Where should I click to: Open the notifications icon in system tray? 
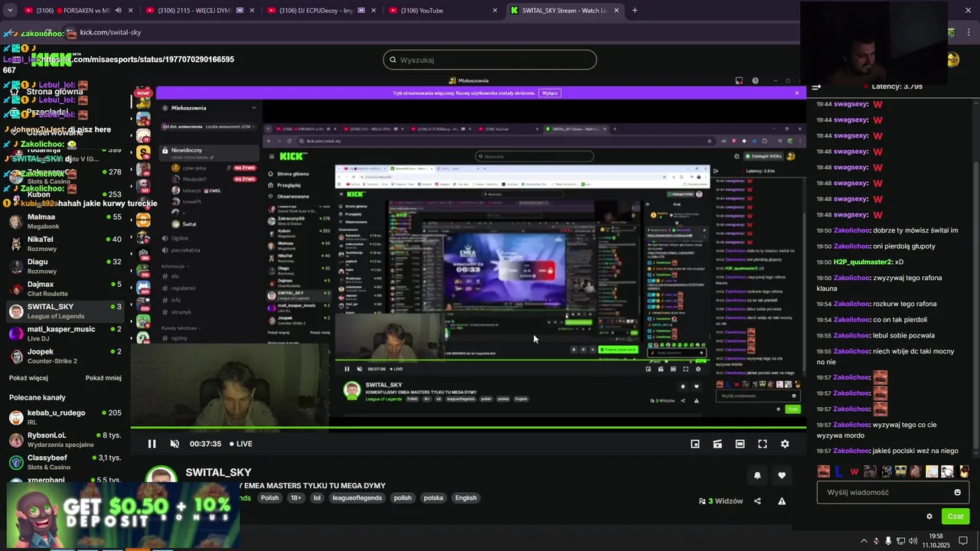tap(963, 540)
